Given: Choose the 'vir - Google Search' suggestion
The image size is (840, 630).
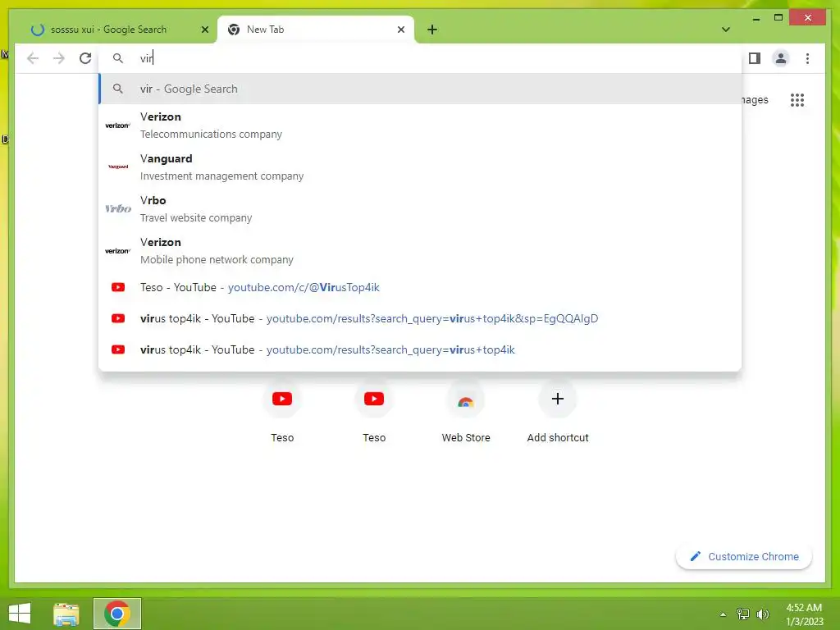Looking at the screenshot, I should click(x=420, y=89).
